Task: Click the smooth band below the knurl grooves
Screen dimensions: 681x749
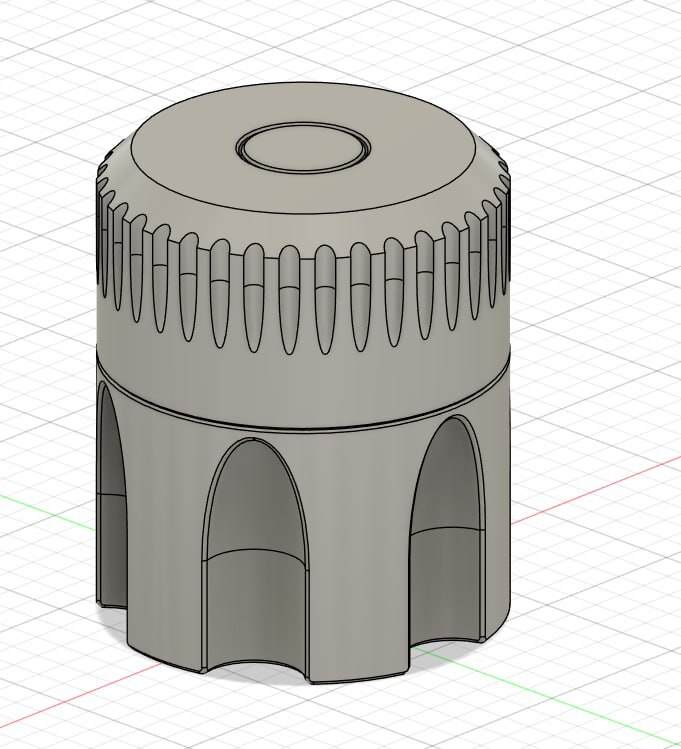Action: [300, 382]
